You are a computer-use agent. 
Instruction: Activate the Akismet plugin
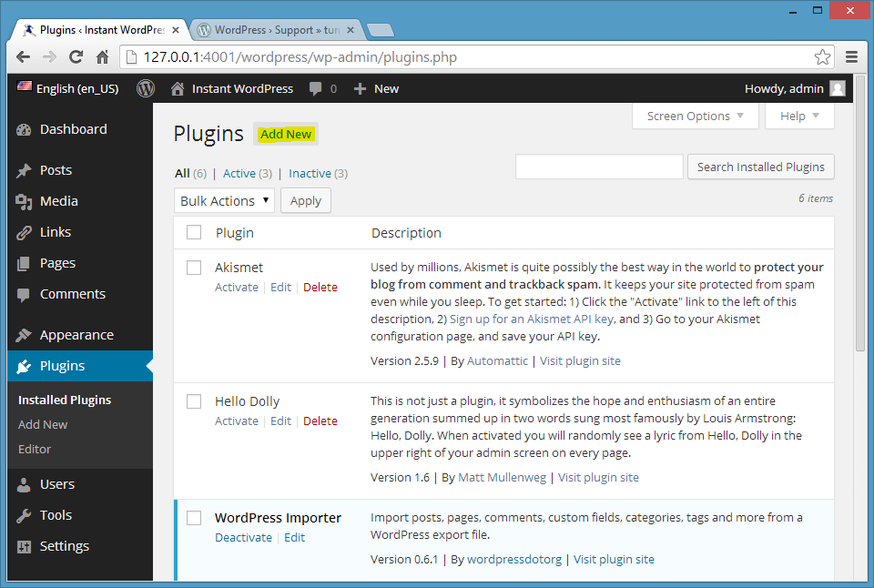pos(236,287)
